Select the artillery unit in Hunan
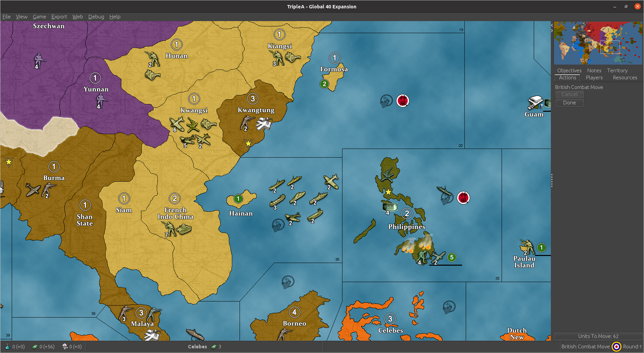Image resolution: width=644 pixels, height=353 pixels. 152,75
